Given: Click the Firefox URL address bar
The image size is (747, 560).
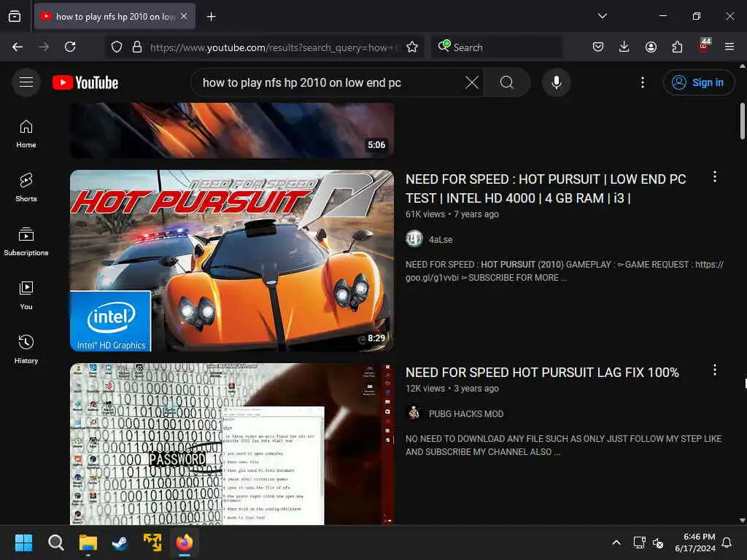Looking at the screenshot, I should tap(273, 47).
